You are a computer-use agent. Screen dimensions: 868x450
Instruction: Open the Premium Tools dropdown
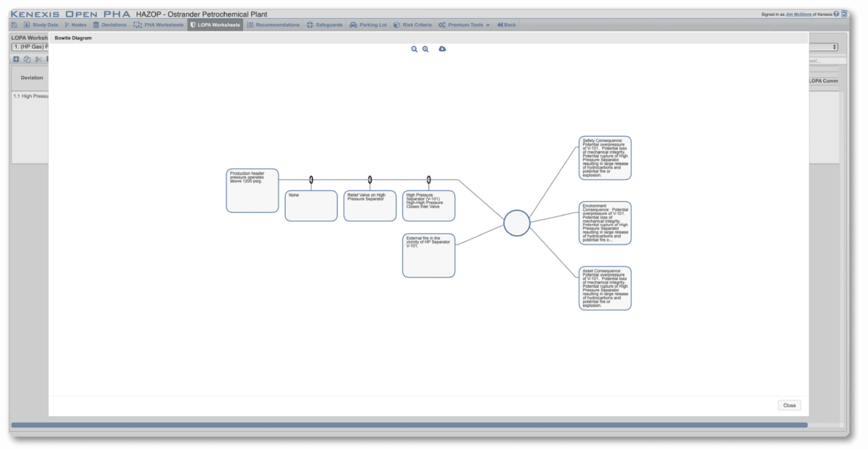pyautogui.click(x=464, y=25)
